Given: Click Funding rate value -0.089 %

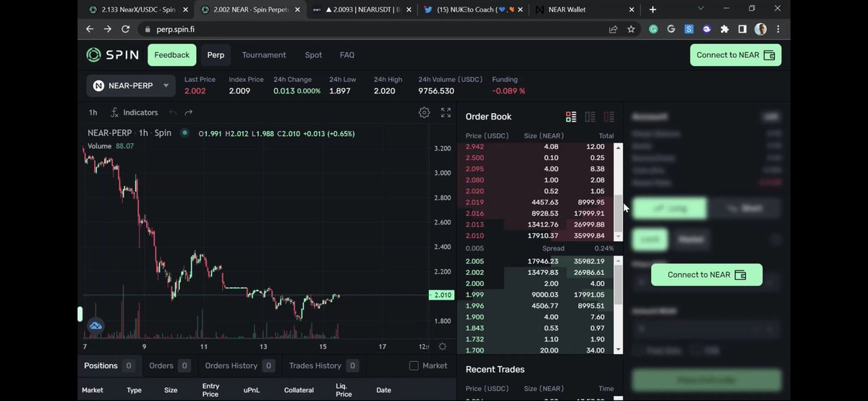Looking at the screenshot, I should [x=509, y=91].
